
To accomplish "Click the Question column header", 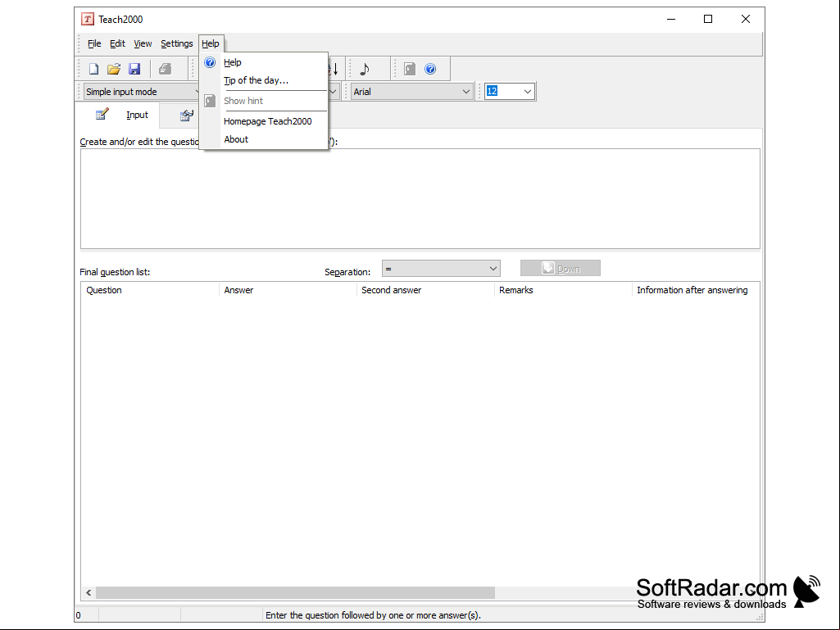I will tap(150, 290).
